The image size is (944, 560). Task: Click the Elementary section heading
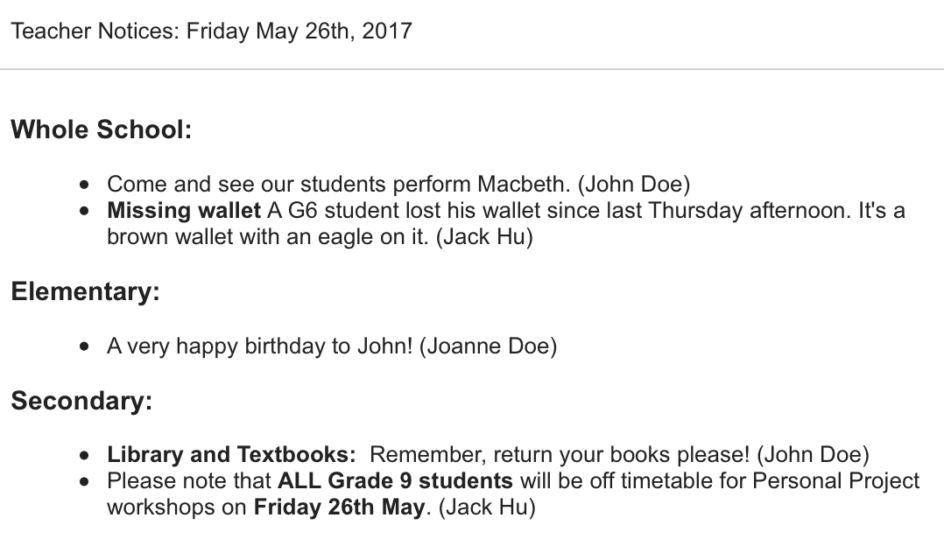pos(86,291)
